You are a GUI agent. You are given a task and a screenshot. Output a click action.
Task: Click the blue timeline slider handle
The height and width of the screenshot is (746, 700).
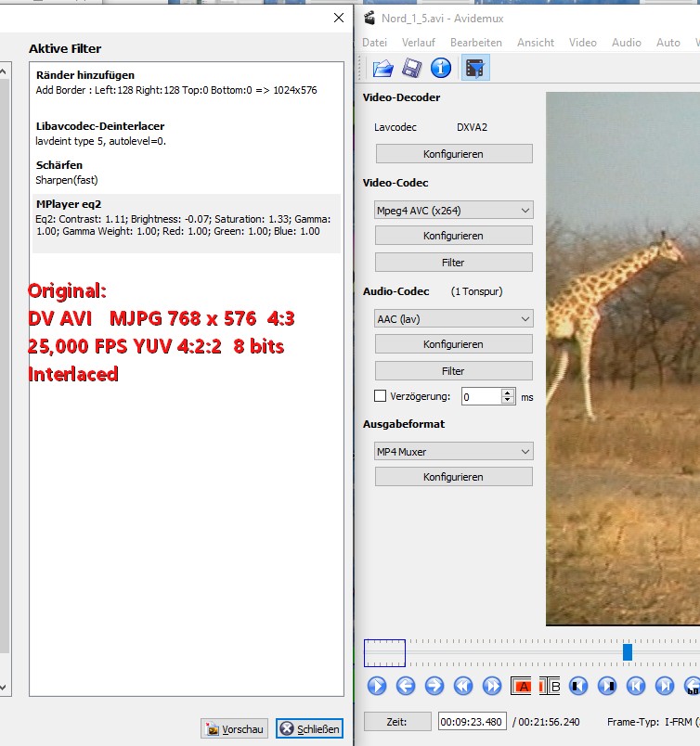pos(628,652)
